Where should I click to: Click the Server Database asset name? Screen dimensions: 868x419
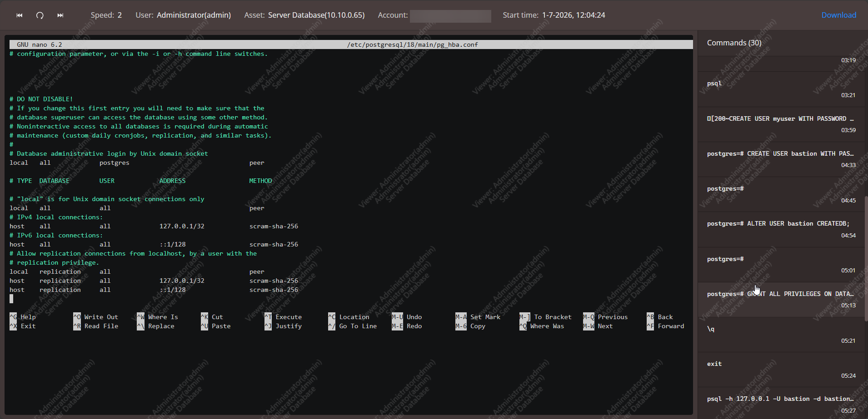coord(316,15)
